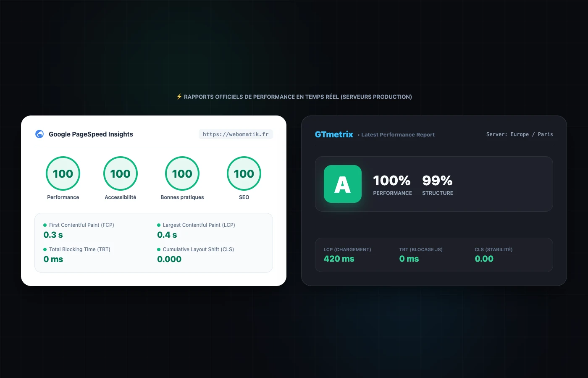Image resolution: width=588 pixels, height=378 pixels.
Task: Click the CLS (STABILITÉ) label
Action: pyautogui.click(x=493, y=249)
